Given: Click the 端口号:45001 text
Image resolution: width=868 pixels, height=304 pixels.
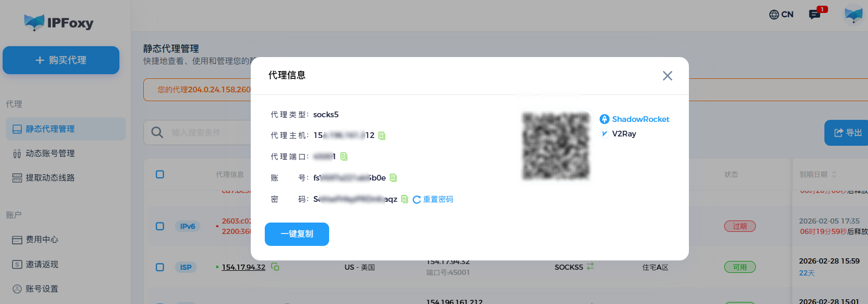Looking at the screenshot, I should click(x=448, y=272).
